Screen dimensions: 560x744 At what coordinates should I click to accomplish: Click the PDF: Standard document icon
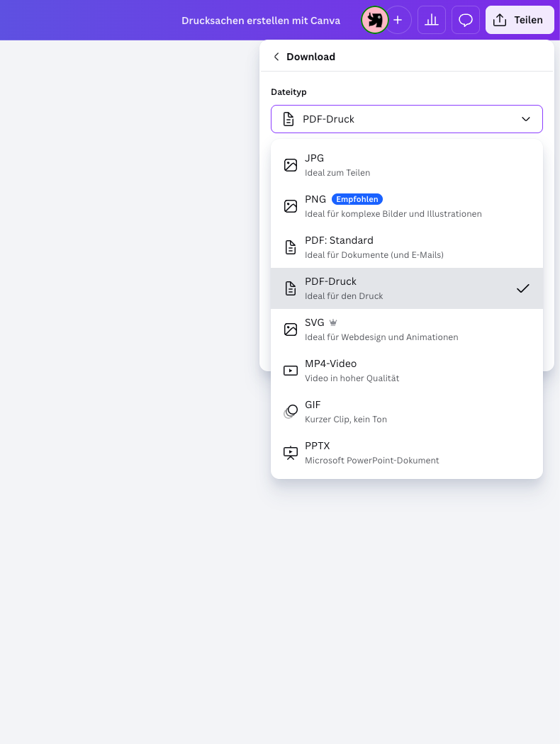(291, 247)
